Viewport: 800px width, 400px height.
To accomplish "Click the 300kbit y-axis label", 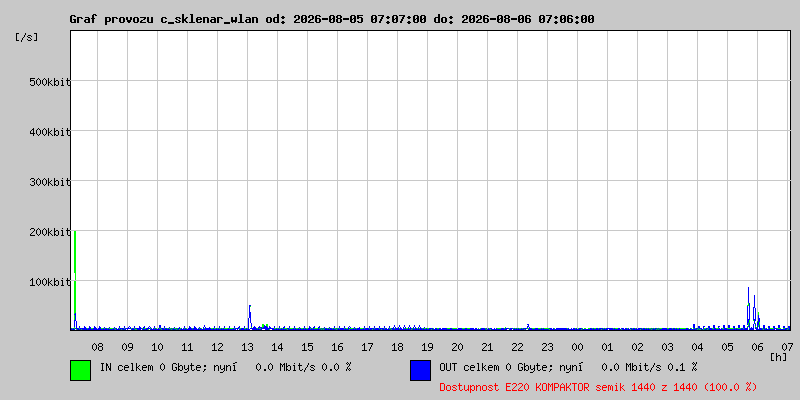I will point(49,182).
